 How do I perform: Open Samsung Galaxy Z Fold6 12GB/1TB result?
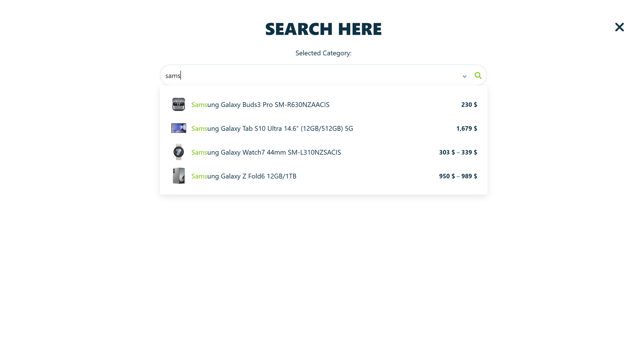[x=244, y=176]
